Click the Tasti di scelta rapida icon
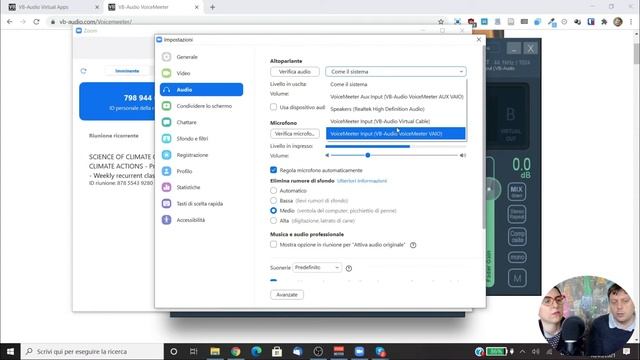Screen dimensions: 640x360 tap(167, 203)
